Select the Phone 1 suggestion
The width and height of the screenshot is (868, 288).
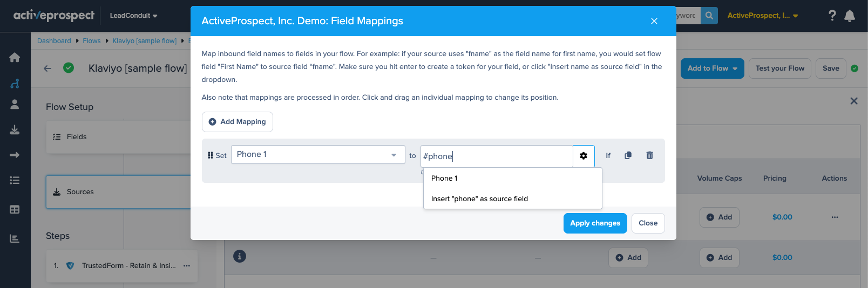coord(512,179)
